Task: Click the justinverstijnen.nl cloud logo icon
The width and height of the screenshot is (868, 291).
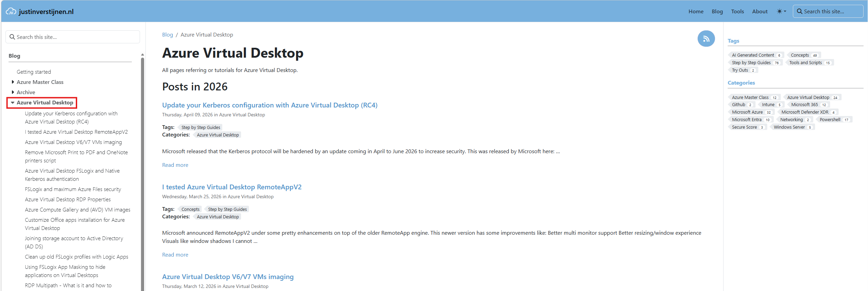Action: (11, 11)
